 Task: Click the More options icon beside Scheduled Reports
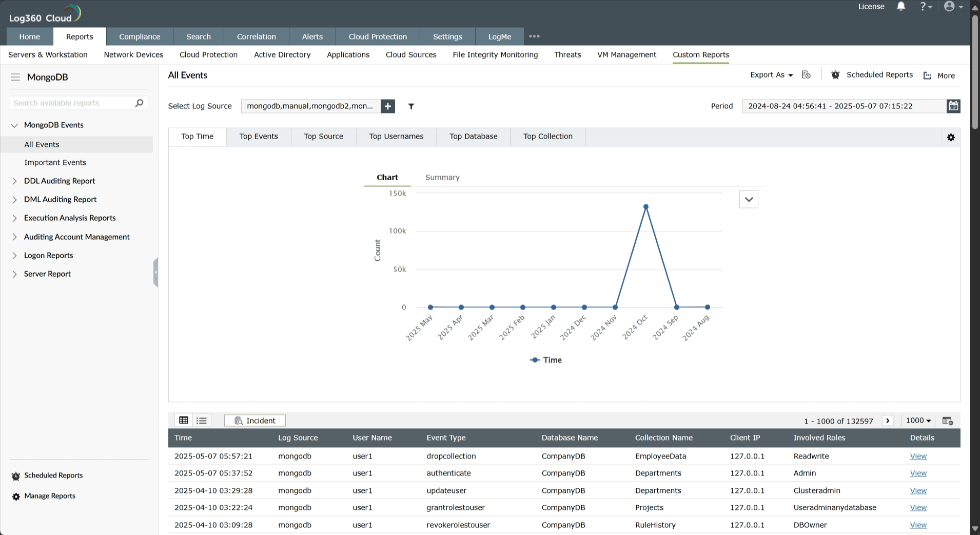(928, 75)
